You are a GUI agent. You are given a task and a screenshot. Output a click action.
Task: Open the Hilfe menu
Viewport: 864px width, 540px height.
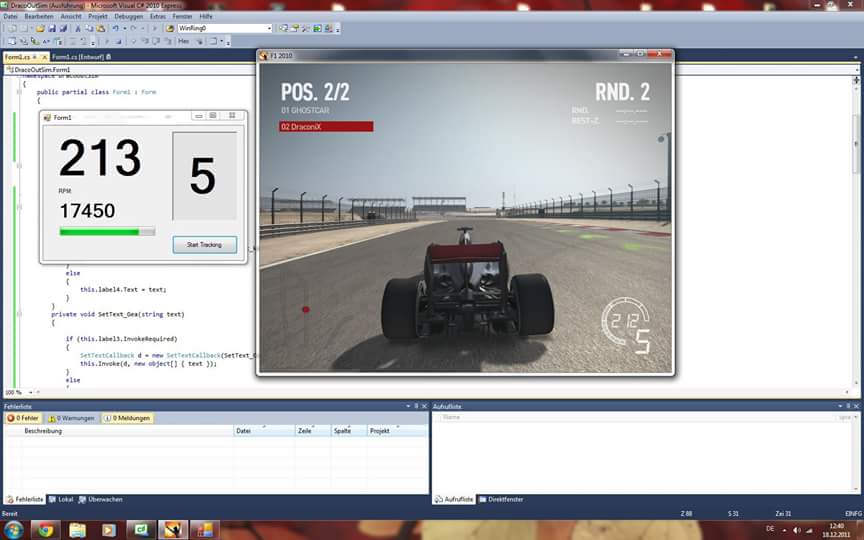point(206,17)
